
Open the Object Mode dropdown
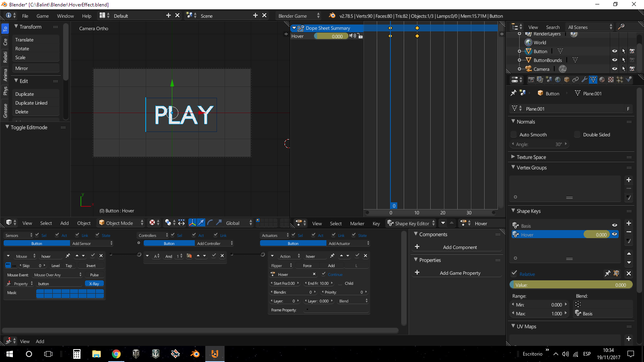(121, 223)
